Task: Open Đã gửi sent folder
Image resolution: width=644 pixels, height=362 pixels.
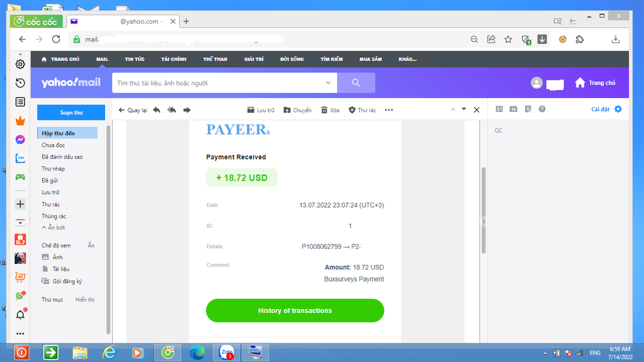Action: click(50, 180)
